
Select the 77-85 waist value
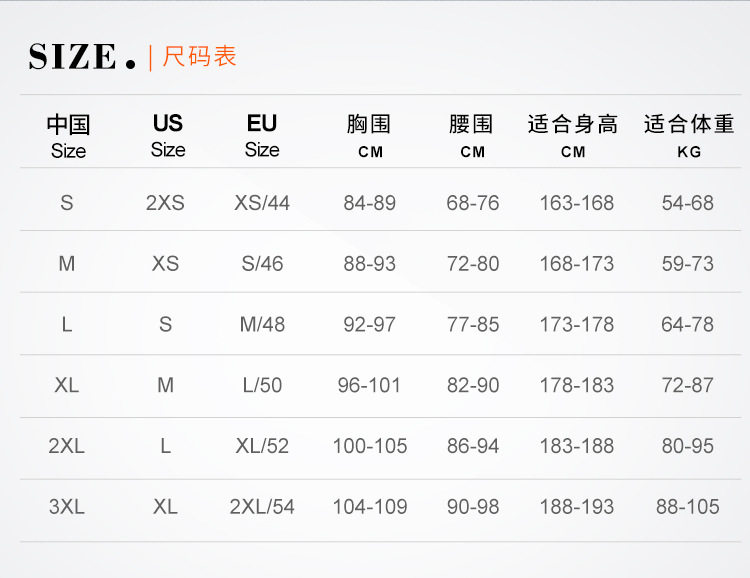(473, 324)
